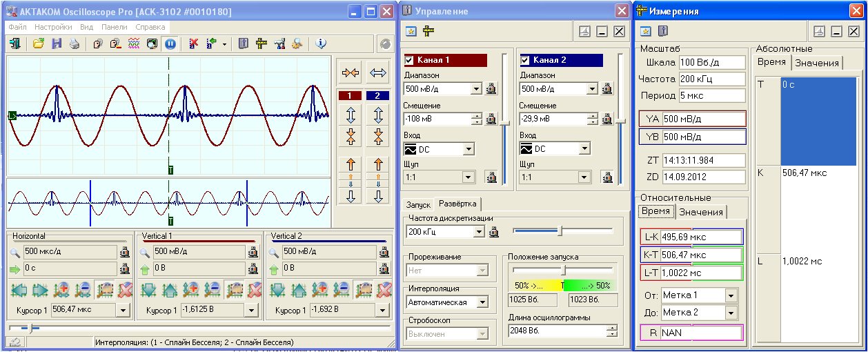Open file with the yellow folder icon
The height and width of the screenshot is (352, 868).
pos(39,43)
